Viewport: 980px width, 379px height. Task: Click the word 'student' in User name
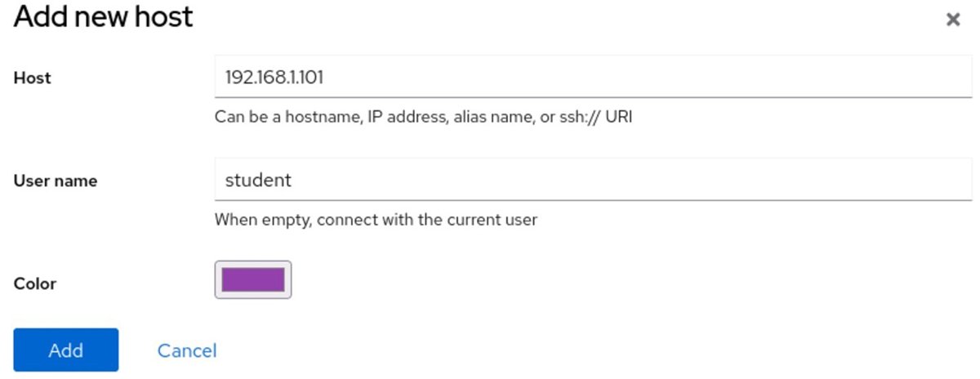click(x=258, y=180)
